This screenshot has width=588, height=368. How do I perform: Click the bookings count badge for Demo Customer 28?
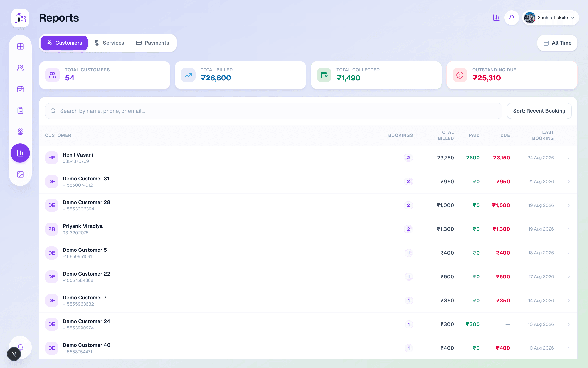[408, 205]
